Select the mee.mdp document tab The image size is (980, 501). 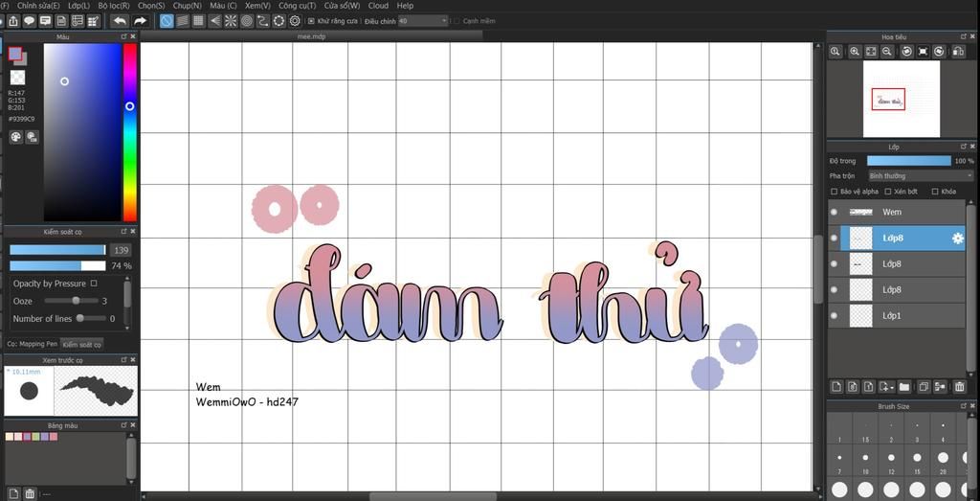tap(311, 37)
